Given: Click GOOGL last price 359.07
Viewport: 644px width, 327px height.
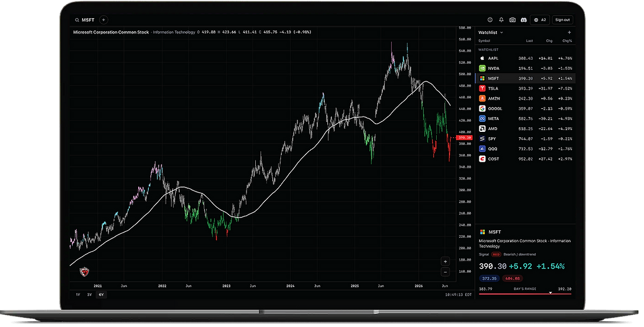Looking at the screenshot, I should [x=526, y=108].
